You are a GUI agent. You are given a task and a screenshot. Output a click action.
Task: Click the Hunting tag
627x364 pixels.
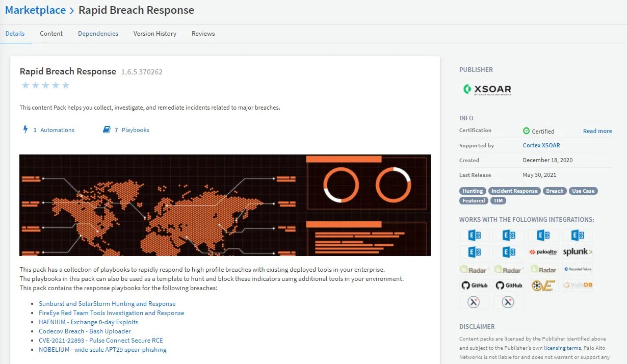click(473, 191)
